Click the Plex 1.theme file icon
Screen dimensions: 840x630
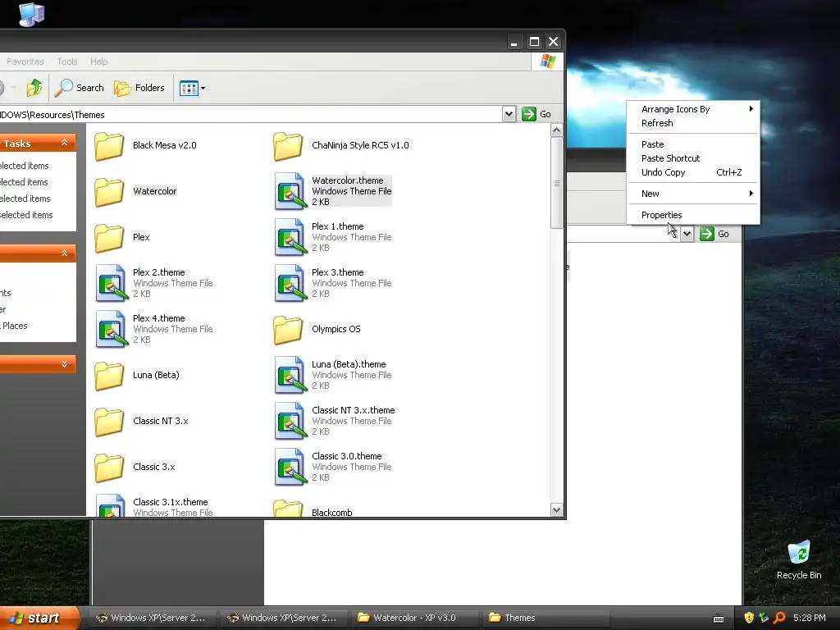290,237
